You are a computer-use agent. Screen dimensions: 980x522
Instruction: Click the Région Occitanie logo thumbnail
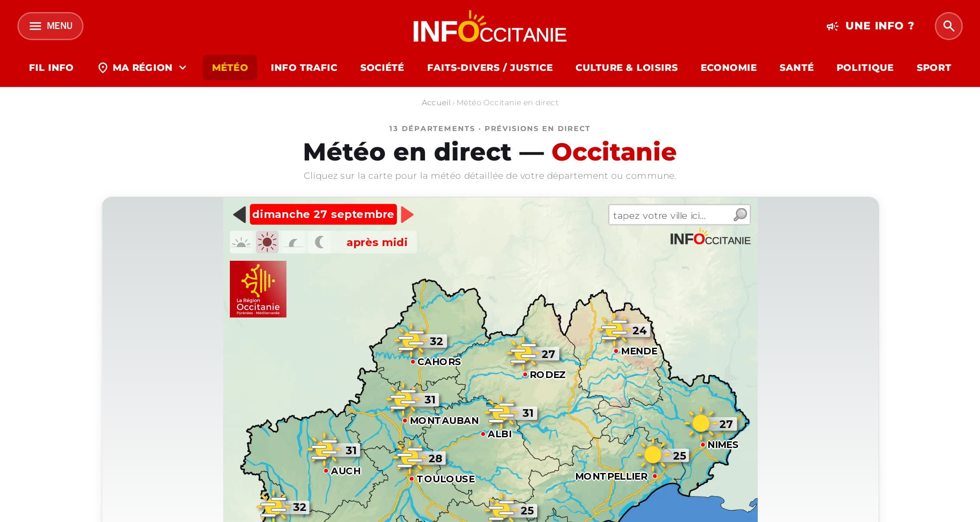coord(258,289)
